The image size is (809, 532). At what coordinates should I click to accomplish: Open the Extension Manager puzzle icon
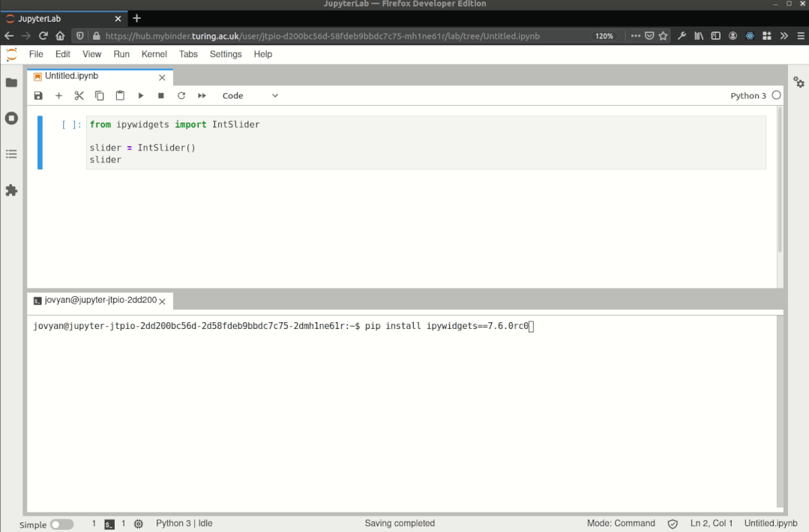(11, 191)
